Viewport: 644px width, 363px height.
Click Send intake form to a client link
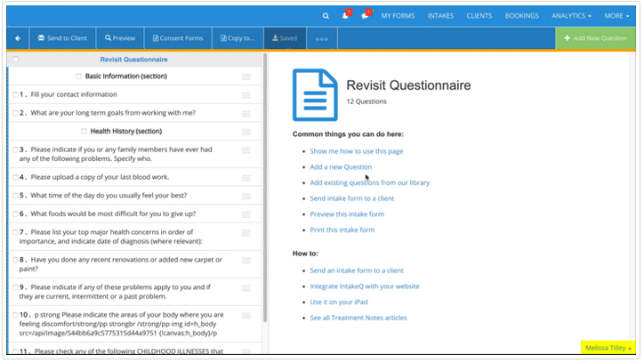pyautogui.click(x=351, y=198)
